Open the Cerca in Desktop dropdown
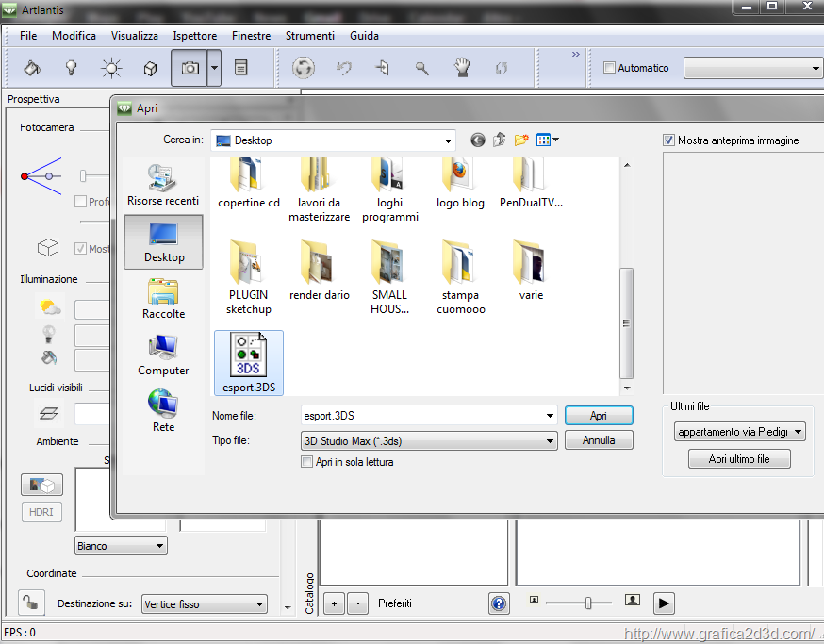The height and width of the screenshot is (644, 824). [448, 140]
